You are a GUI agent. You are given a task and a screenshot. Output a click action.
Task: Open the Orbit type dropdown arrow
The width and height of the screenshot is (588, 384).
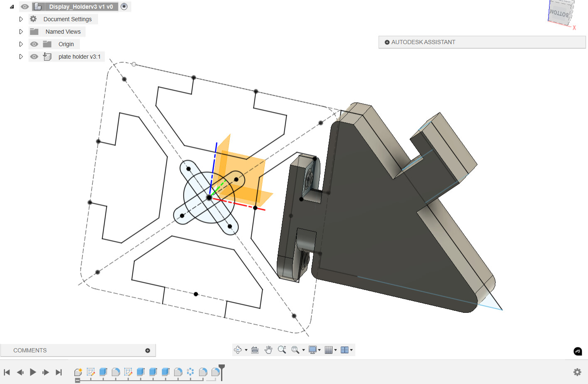tap(246, 350)
